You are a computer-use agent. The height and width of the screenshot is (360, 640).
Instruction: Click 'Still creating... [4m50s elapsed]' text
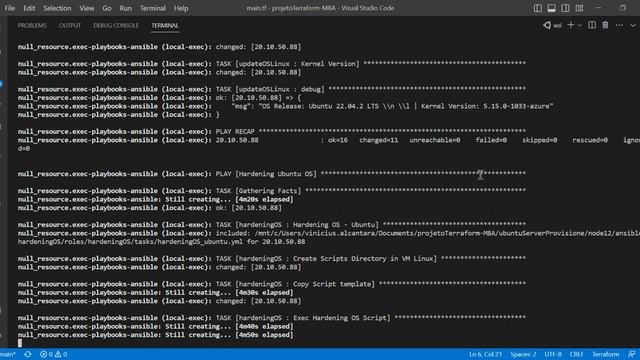[x=229, y=335]
